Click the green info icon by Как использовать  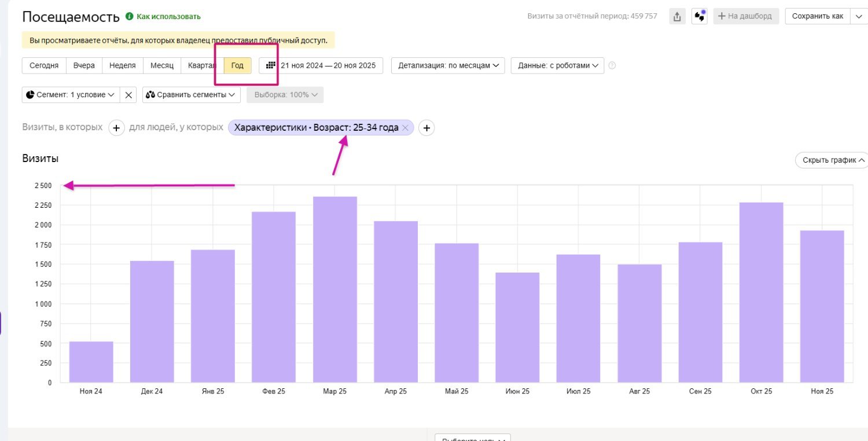click(130, 16)
